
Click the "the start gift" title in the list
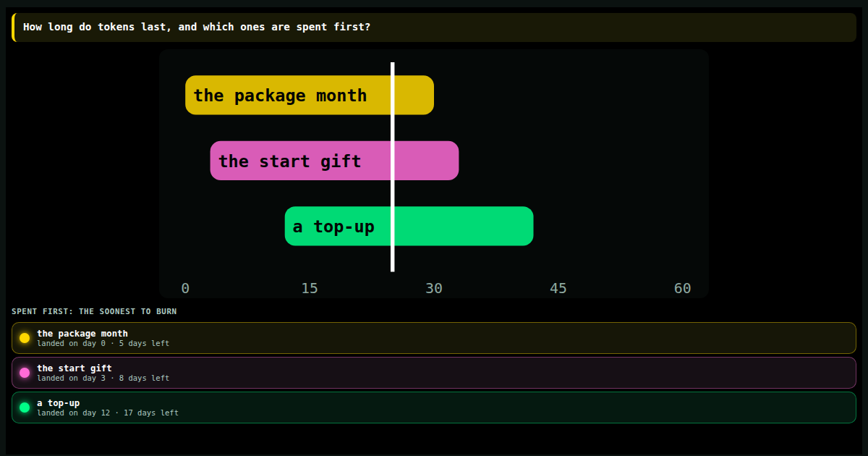[75, 368]
